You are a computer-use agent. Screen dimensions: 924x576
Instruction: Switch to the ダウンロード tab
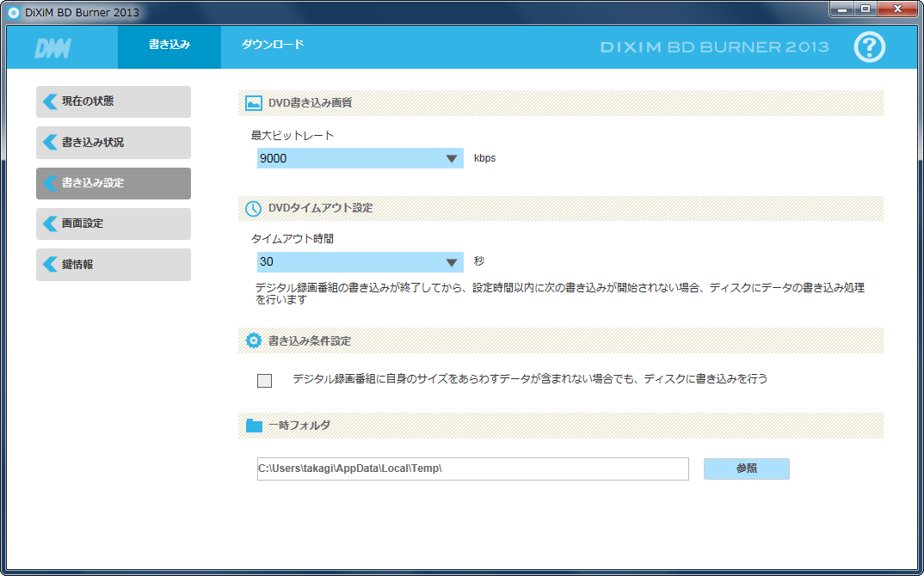coord(273,46)
